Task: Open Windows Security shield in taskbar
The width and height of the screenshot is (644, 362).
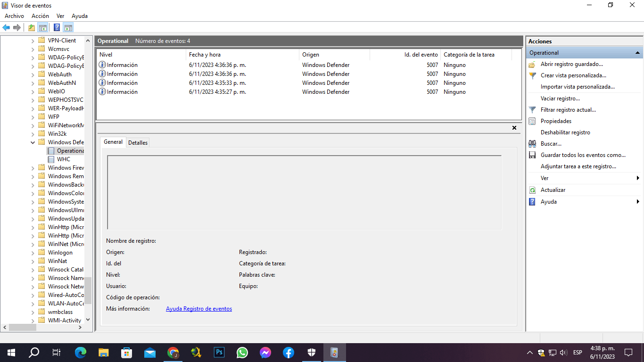Action: pos(312,353)
